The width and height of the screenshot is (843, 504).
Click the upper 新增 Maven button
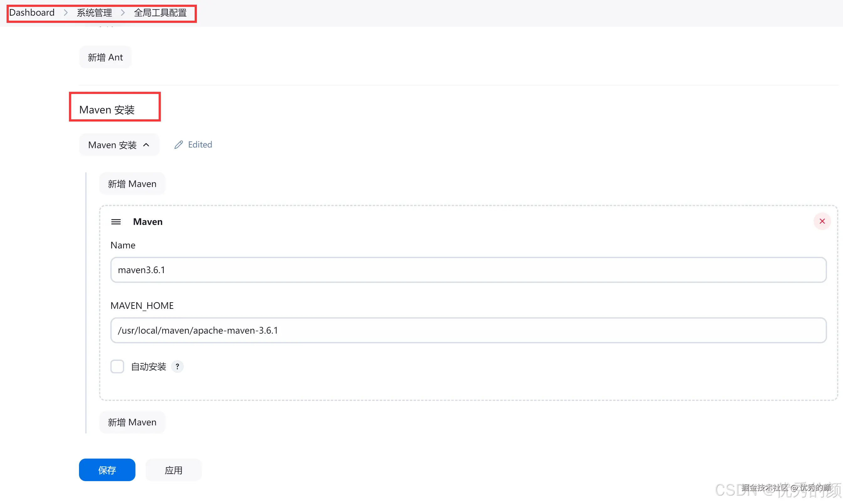coord(132,184)
